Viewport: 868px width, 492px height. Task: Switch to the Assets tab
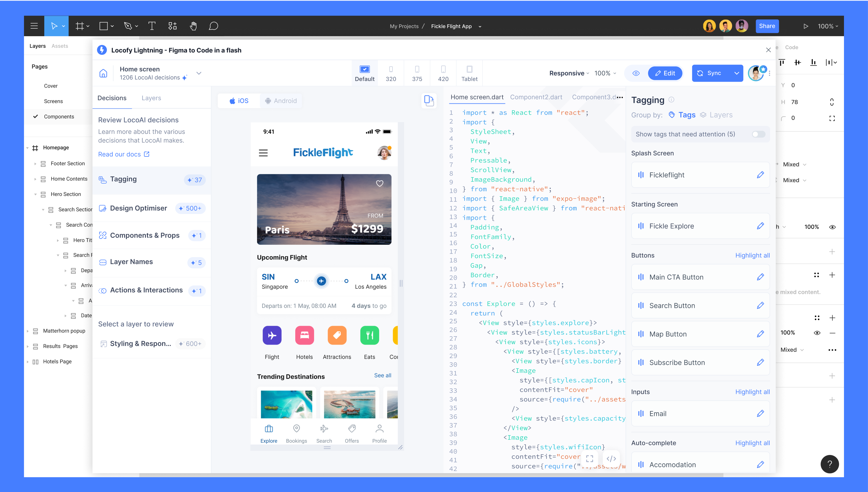pyautogui.click(x=60, y=46)
